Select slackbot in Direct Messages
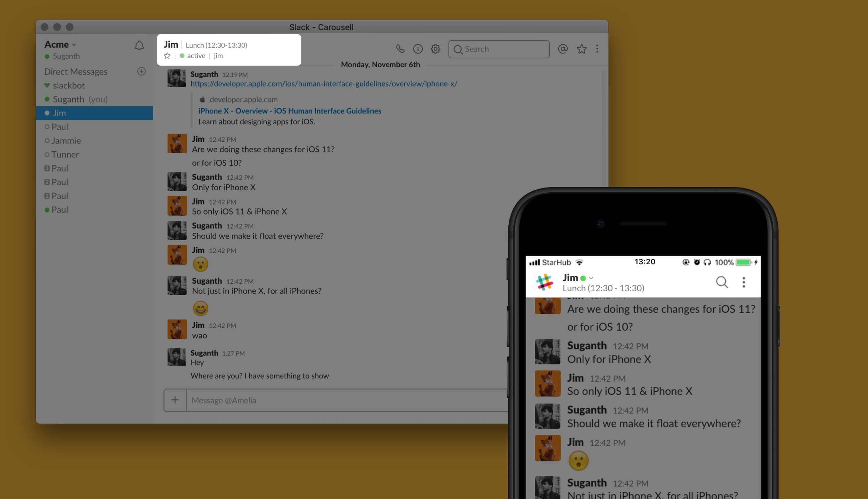The width and height of the screenshot is (868, 499). pyautogui.click(x=69, y=85)
